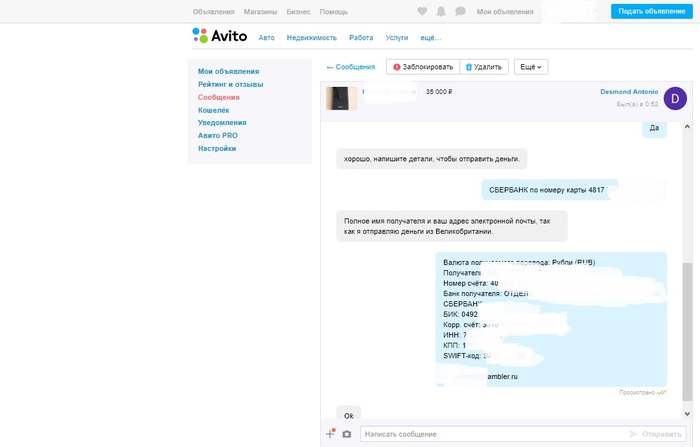Select Кошелёк in the sidebar
700x447 pixels.
[213, 110]
